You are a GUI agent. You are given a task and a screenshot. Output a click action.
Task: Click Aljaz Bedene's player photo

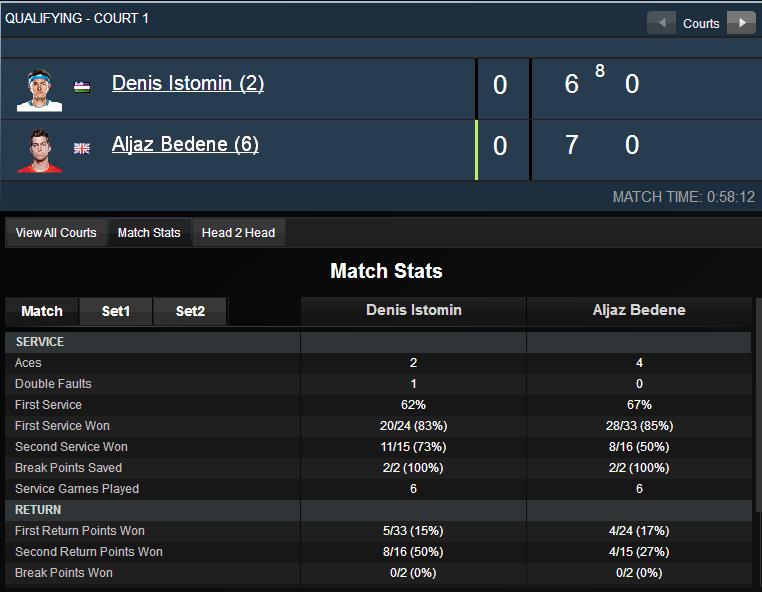click(39, 151)
